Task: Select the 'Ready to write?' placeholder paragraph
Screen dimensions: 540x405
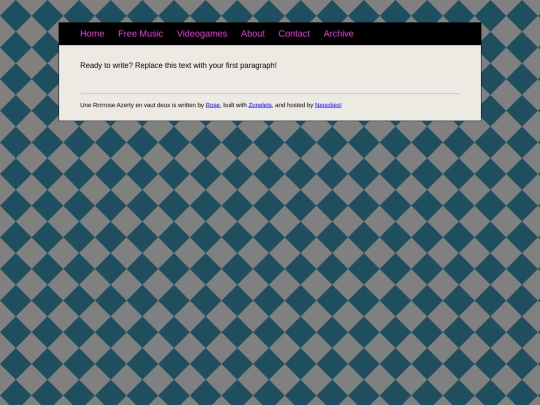Action: coord(178,65)
